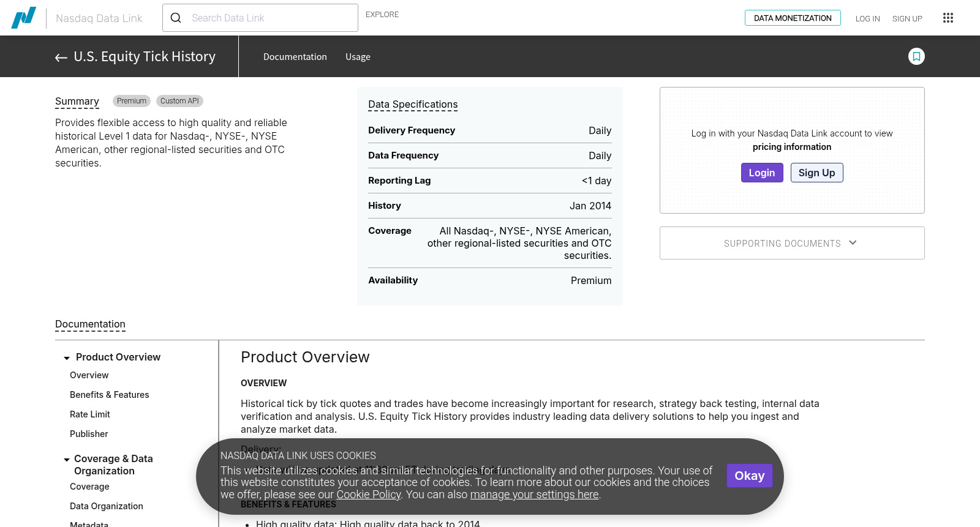Focus the Search Data Link field

tap(260, 18)
